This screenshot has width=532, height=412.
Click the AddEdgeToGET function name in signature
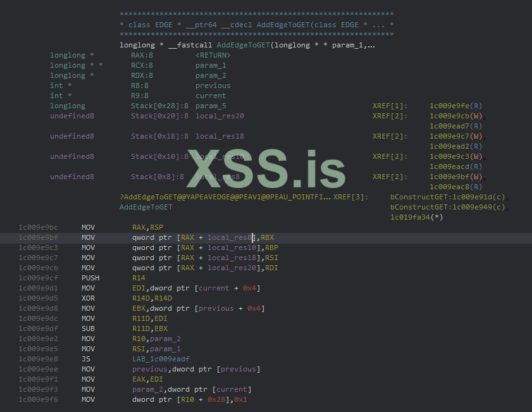point(244,45)
